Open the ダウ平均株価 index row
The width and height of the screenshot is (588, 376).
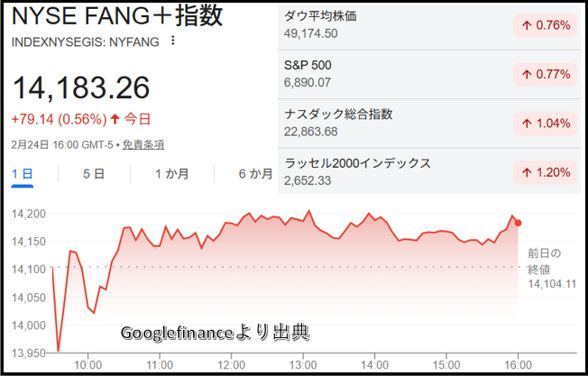429,25
